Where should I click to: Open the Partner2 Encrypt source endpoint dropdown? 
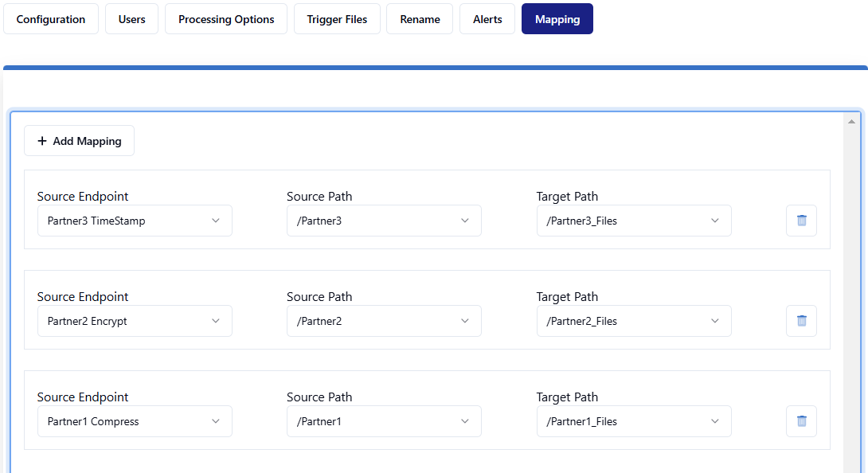click(x=135, y=321)
